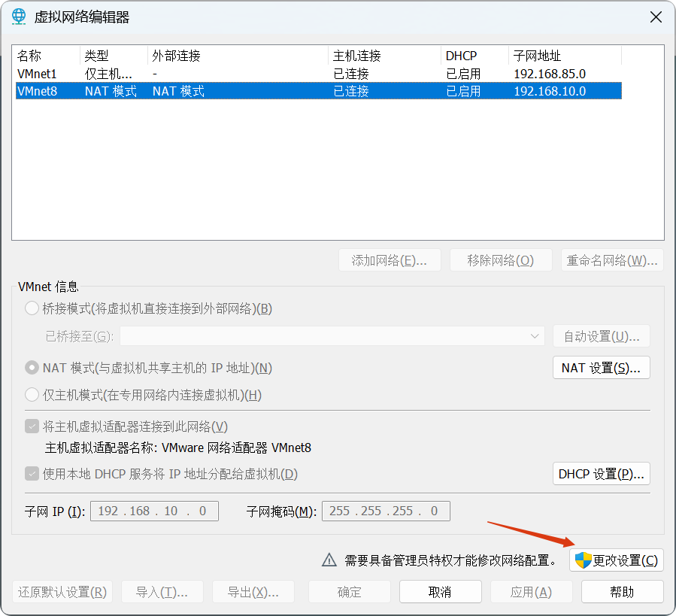Click the DHCP column header
This screenshot has width=676, height=616.
click(474, 56)
